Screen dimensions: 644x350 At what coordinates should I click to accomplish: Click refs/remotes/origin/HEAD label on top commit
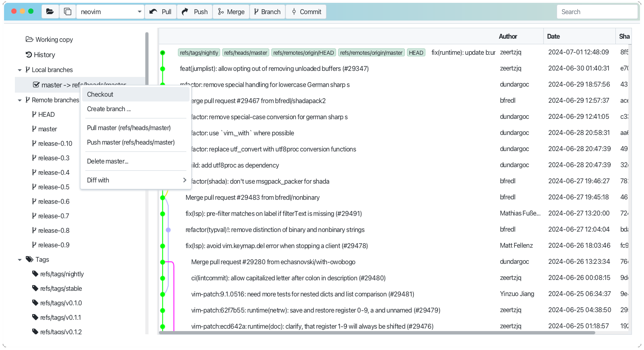point(303,53)
